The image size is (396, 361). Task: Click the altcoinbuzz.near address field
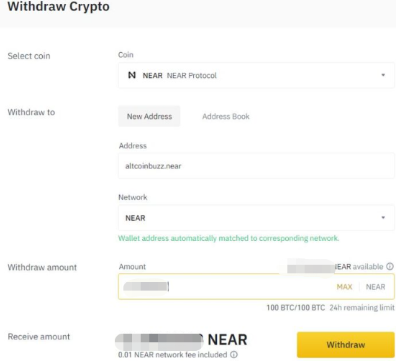[x=256, y=166]
